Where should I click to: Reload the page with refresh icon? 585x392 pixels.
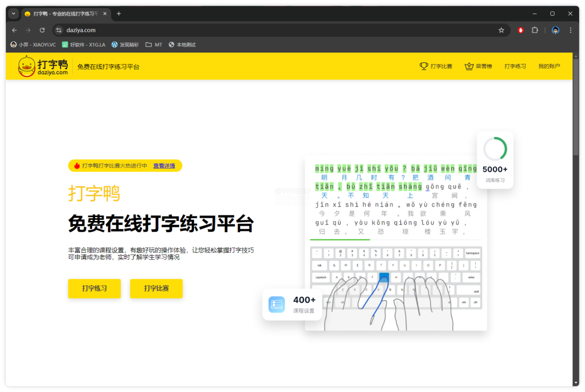click(x=42, y=30)
